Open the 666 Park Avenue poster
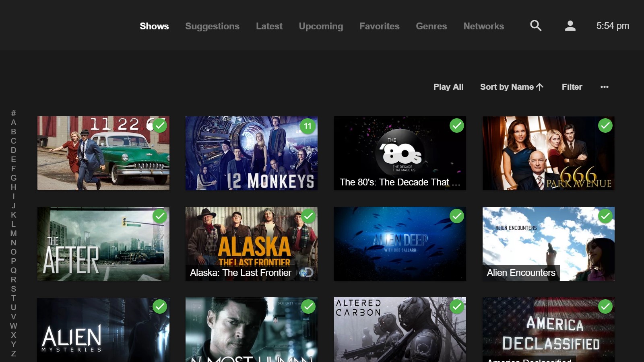 (549, 153)
